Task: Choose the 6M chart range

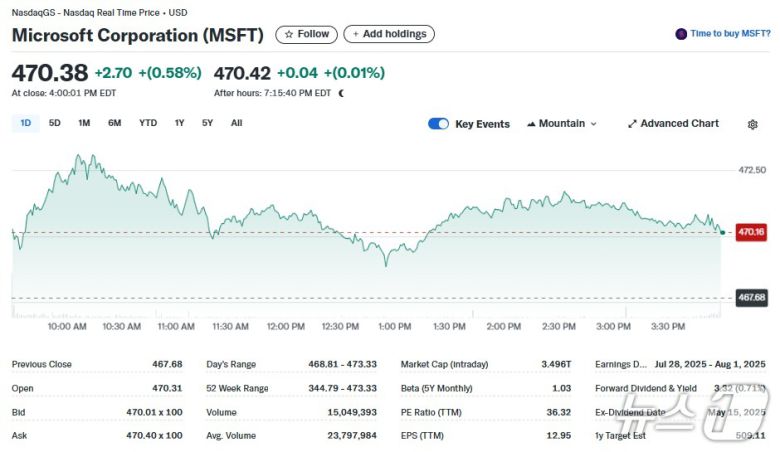Action: point(114,123)
